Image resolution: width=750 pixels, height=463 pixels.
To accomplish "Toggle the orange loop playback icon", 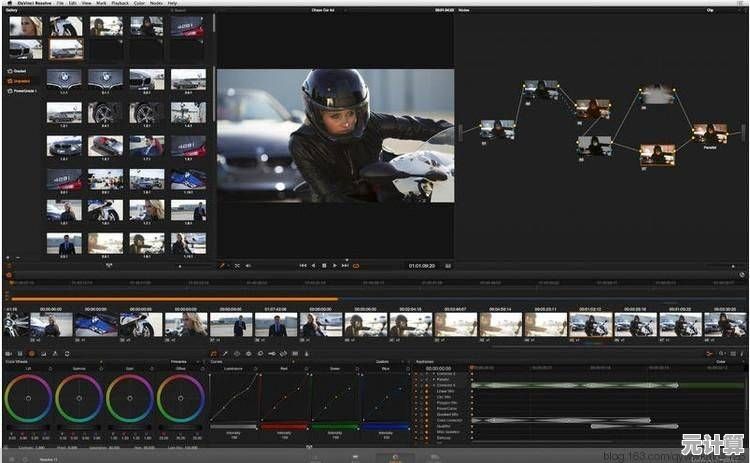I will (356, 265).
